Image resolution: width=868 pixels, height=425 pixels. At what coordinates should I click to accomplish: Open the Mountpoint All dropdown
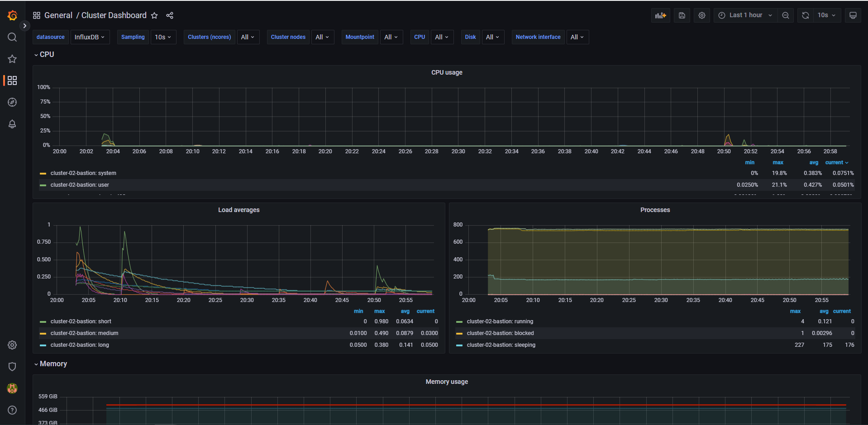(391, 37)
